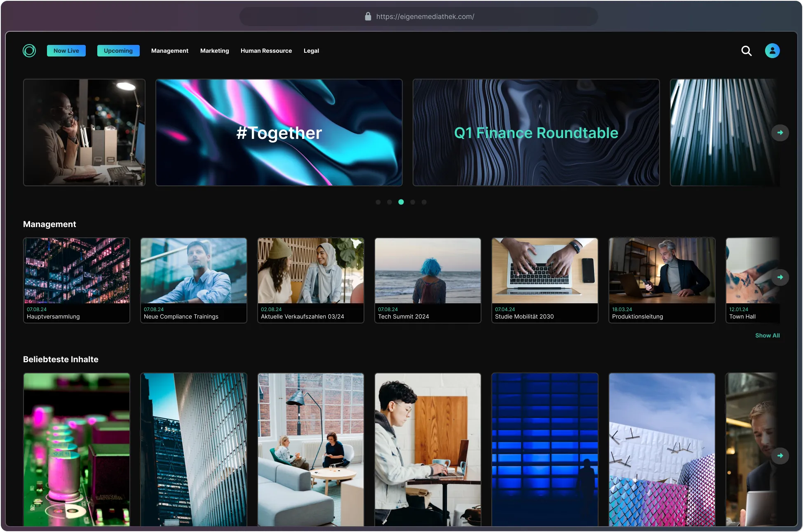Screen dimensions: 803x532
Task: Open the search magnifier icon
Action: 747,51
